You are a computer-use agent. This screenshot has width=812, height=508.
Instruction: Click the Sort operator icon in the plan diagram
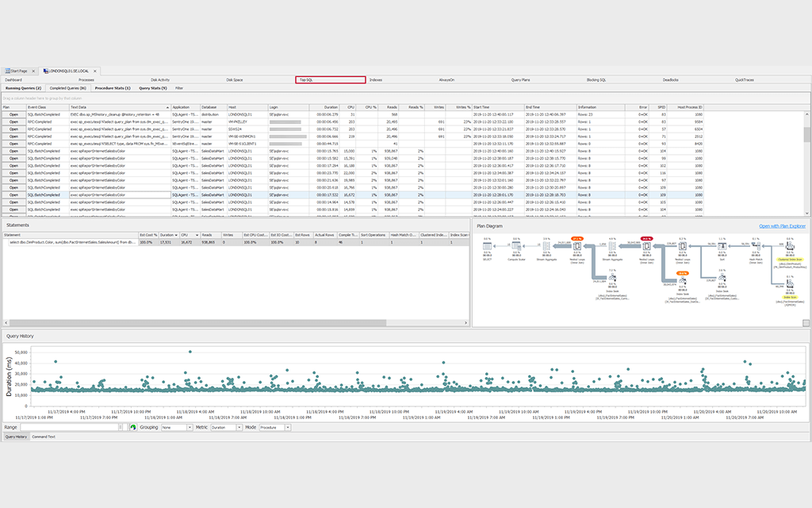[x=722, y=245]
